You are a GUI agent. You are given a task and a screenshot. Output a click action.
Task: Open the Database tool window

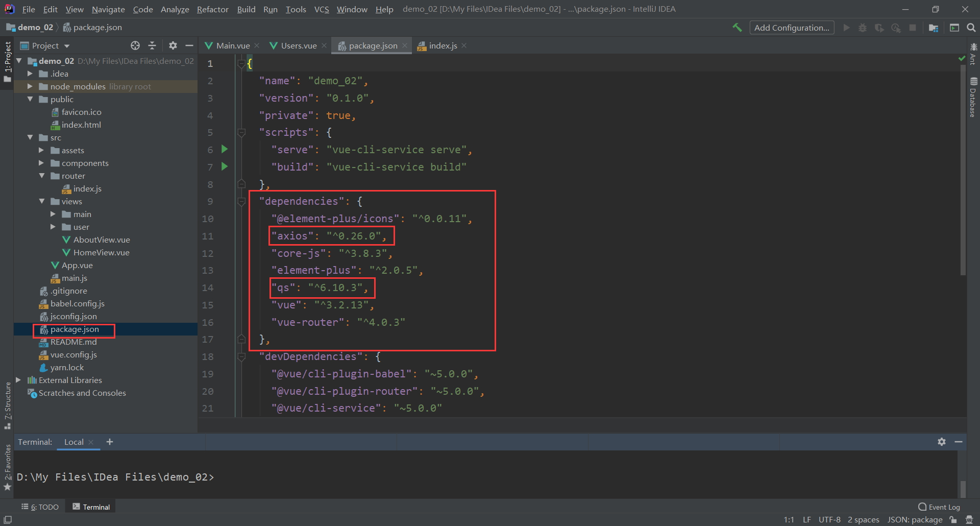(973, 97)
